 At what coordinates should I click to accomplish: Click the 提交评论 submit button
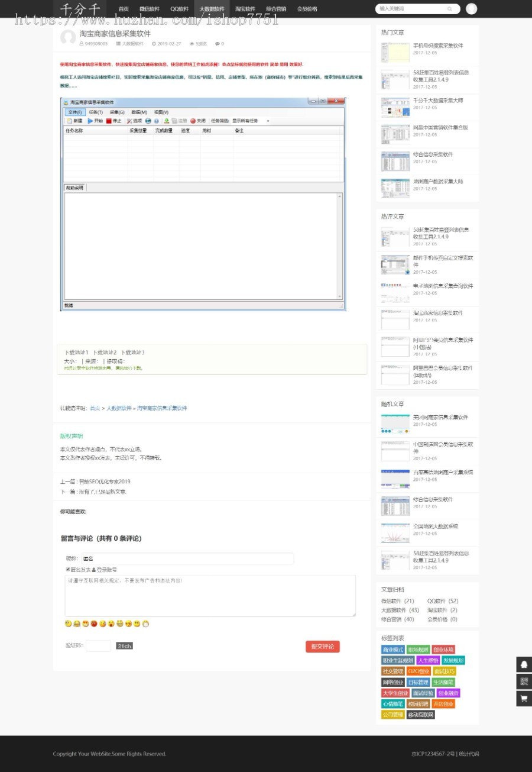(322, 647)
